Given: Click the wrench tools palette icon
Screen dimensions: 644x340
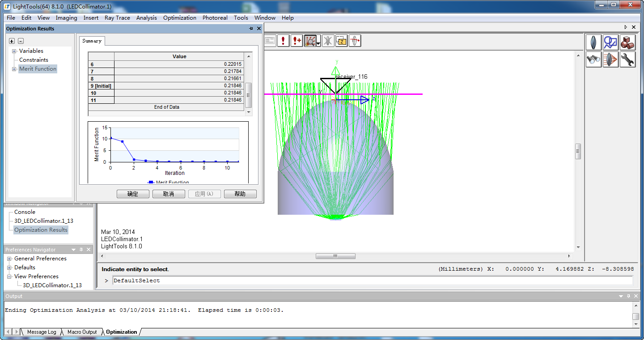Looking at the screenshot, I should 627,59.
